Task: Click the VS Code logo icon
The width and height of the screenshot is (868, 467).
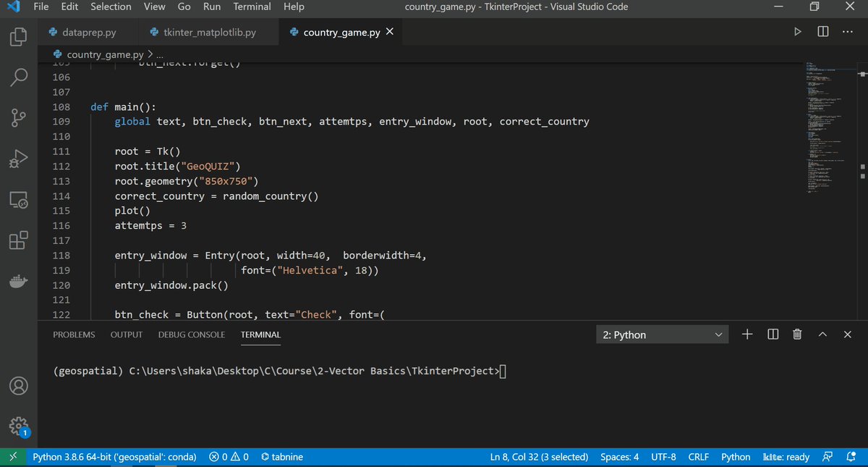Action: (12, 7)
